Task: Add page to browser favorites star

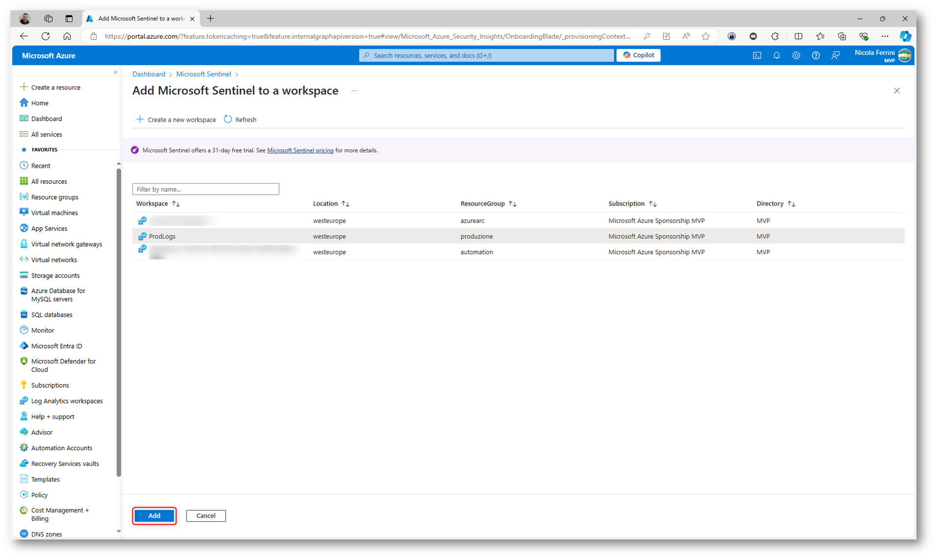Action: [x=705, y=36]
